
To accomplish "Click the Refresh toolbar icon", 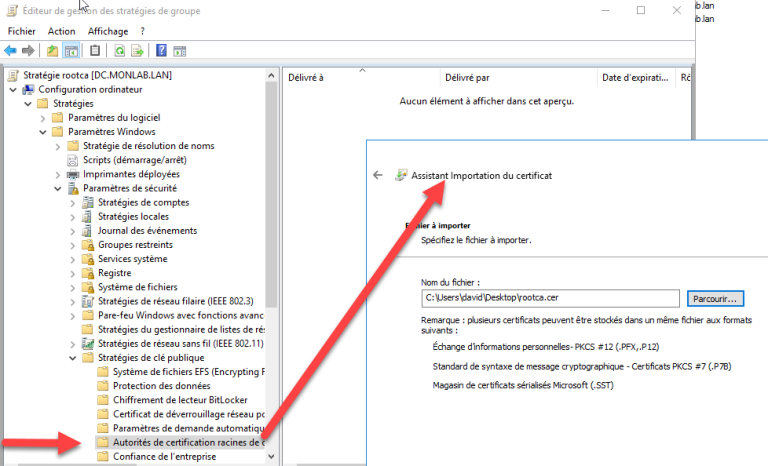I will pyautogui.click(x=120, y=50).
